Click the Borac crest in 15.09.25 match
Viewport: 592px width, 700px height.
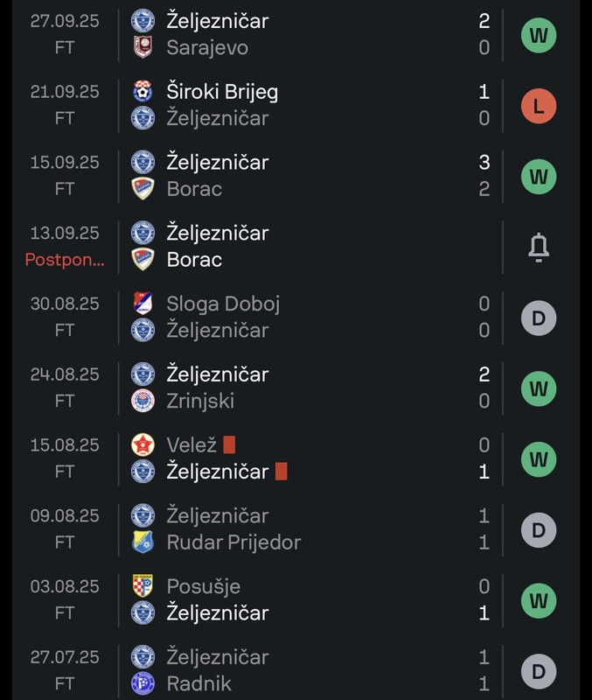tap(143, 188)
